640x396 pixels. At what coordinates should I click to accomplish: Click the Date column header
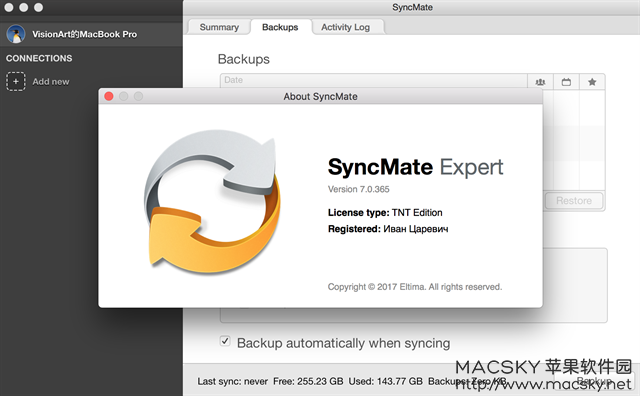pyautogui.click(x=373, y=80)
